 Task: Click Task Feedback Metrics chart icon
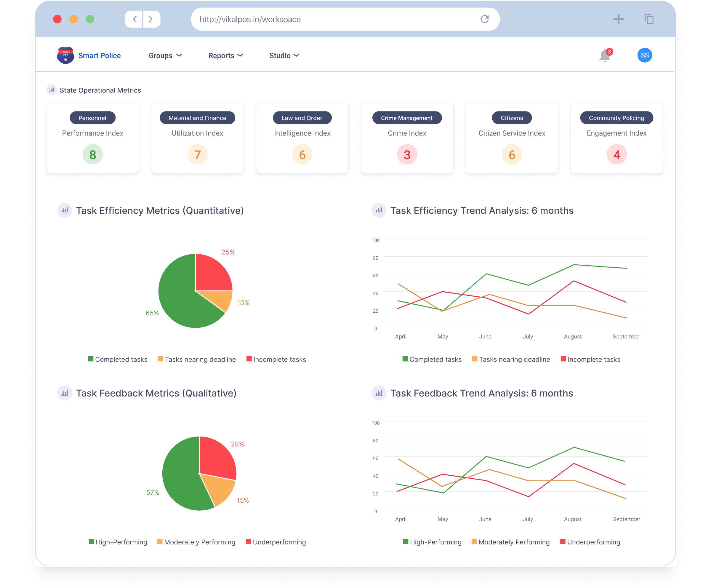[65, 393]
